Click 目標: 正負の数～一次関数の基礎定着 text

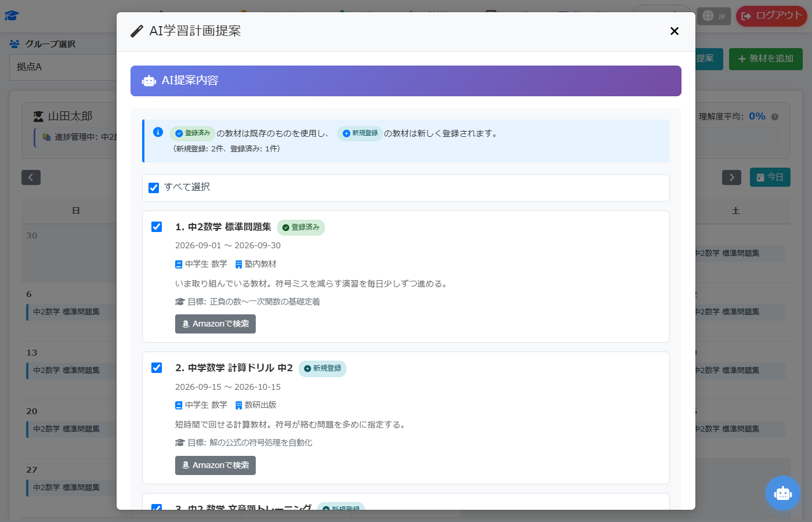248,302
